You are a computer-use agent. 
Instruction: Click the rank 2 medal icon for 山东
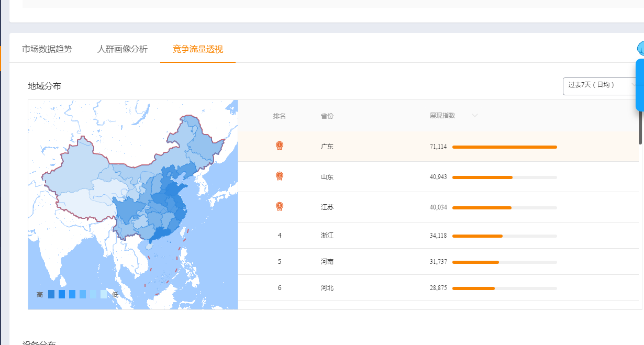click(280, 176)
